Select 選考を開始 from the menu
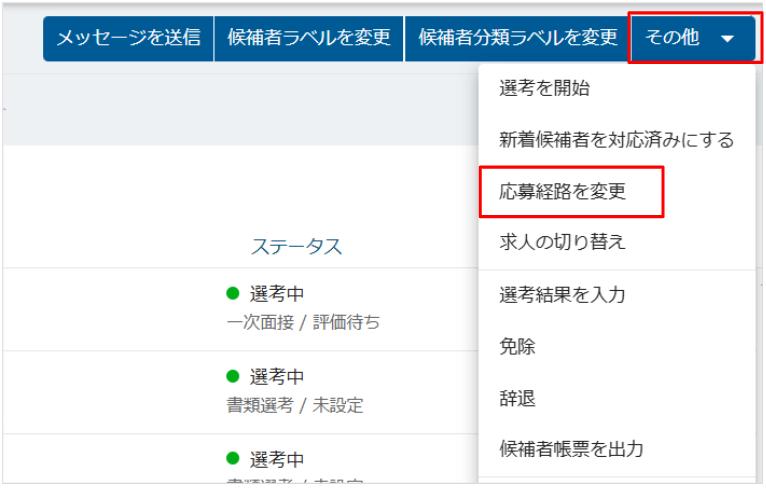The image size is (766, 489). click(545, 88)
